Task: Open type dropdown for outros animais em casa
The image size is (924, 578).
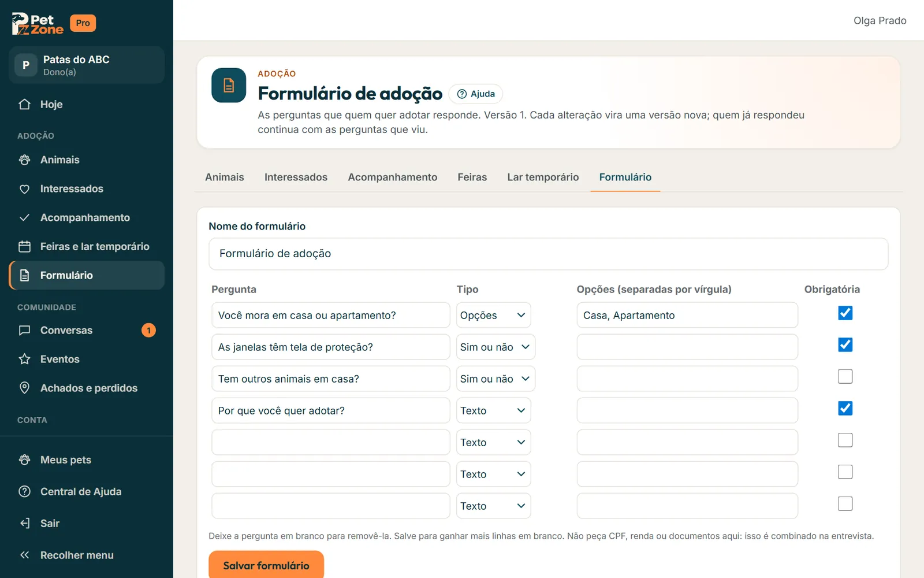Action: pos(495,379)
